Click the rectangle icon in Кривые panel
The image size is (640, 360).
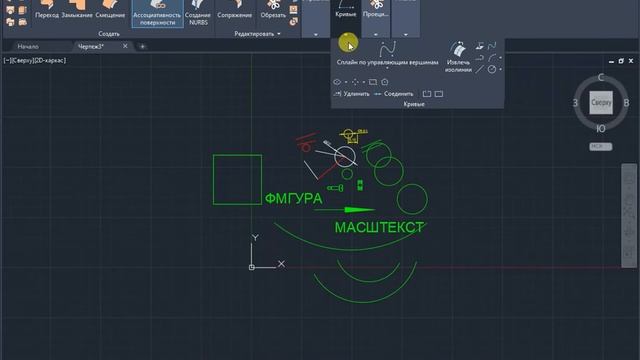click(373, 82)
